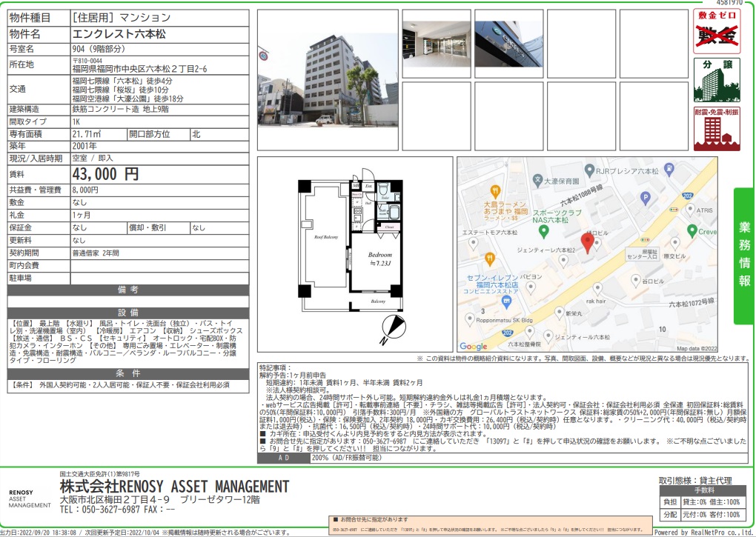This screenshot has width=756, height=537.
Task: Click the 耐震・免震・制振 red badge icon
Action: point(717,129)
